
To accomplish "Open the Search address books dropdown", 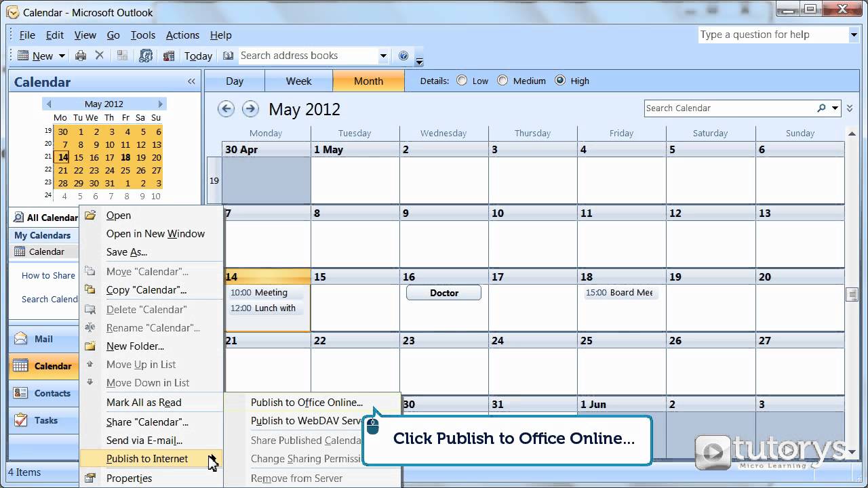I will point(383,56).
